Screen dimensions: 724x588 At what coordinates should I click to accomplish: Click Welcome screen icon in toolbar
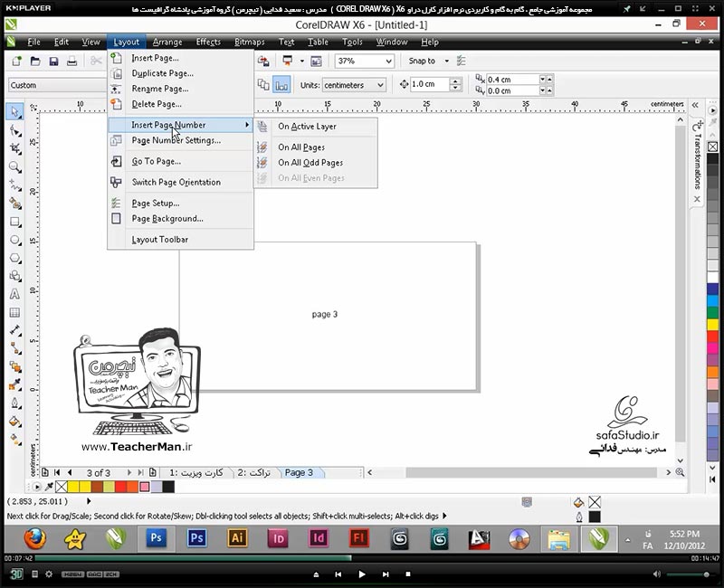pyautogui.click(x=316, y=61)
